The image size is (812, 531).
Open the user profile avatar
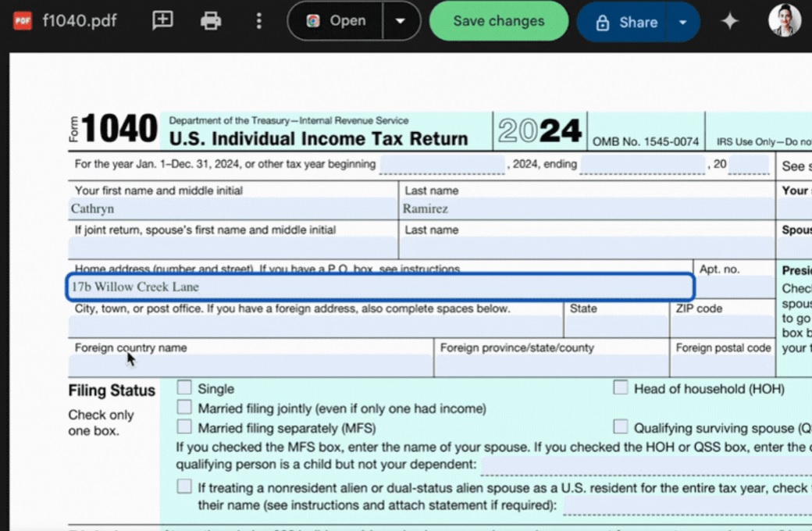[785, 21]
